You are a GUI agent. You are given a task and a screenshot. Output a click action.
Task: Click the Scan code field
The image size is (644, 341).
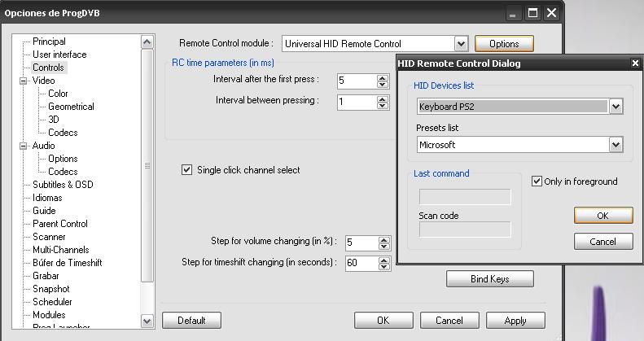(464, 230)
